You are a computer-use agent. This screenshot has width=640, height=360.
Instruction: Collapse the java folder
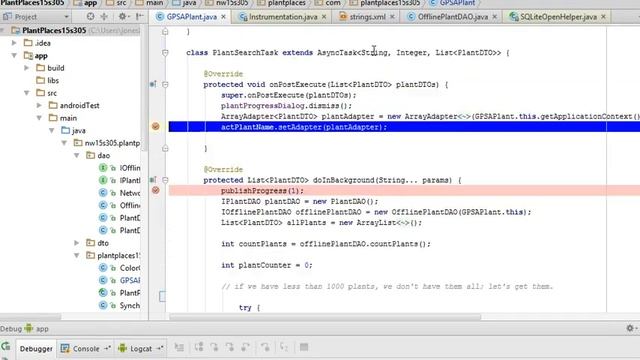(52, 130)
